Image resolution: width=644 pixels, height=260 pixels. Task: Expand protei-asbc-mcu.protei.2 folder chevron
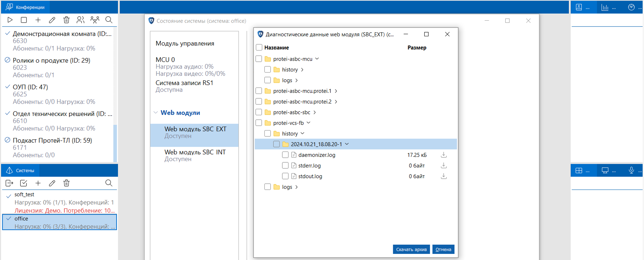point(336,102)
